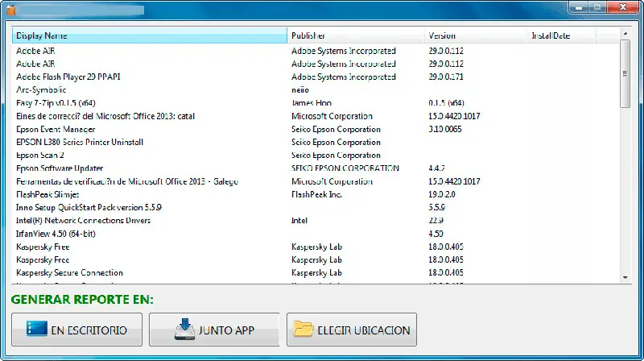This screenshot has width=644, height=361.
Task: Sort list by Display Name column header
Action: point(150,35)
